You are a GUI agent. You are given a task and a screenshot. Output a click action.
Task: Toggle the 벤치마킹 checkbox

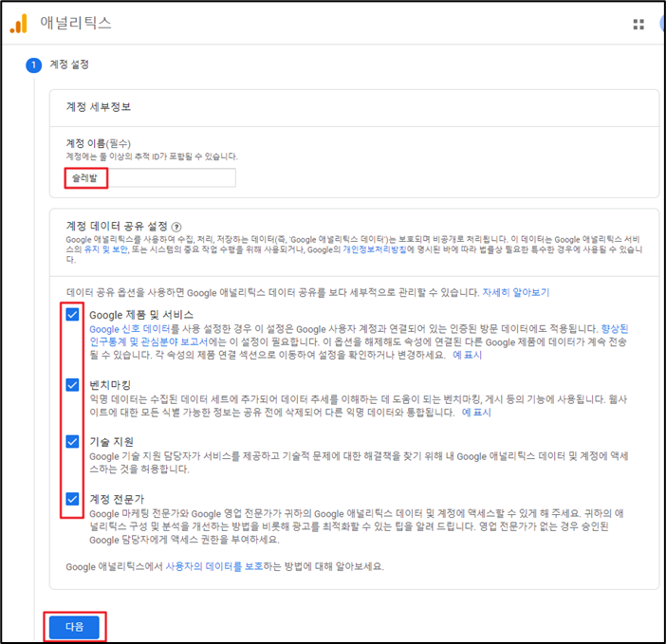click(x=73, y=385)
